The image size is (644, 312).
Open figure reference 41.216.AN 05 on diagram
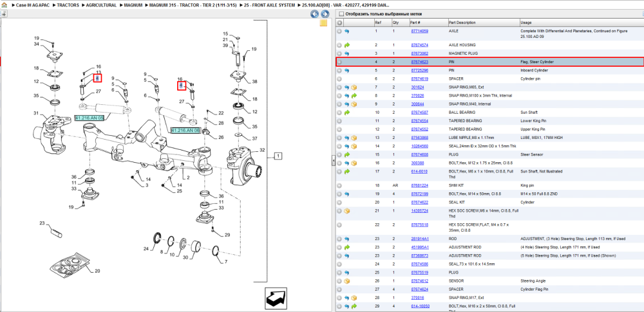coord(90,118)
